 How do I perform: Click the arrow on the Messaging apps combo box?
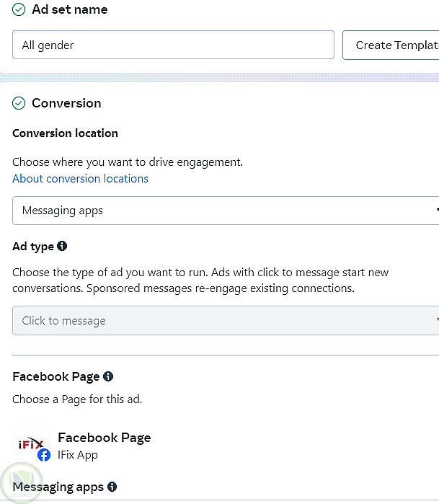[x=435, y=211]
